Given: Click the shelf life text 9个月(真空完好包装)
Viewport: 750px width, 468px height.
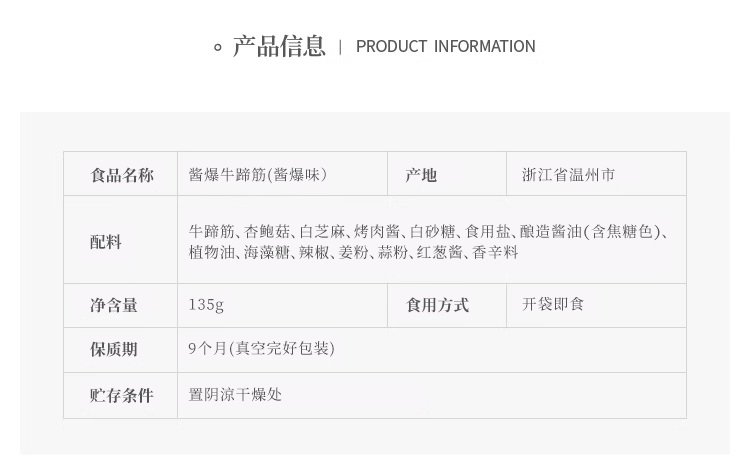Looking at the screenshot, I should pos(261,349).
